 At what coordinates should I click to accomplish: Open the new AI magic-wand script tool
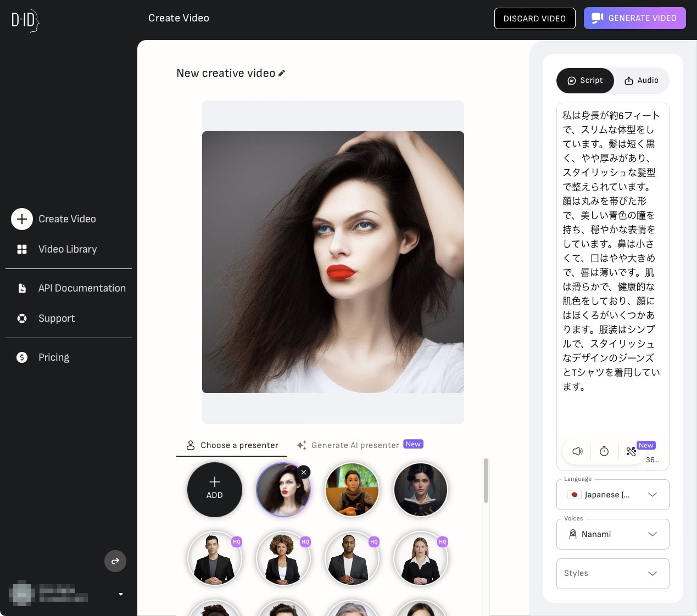(631, 451)
